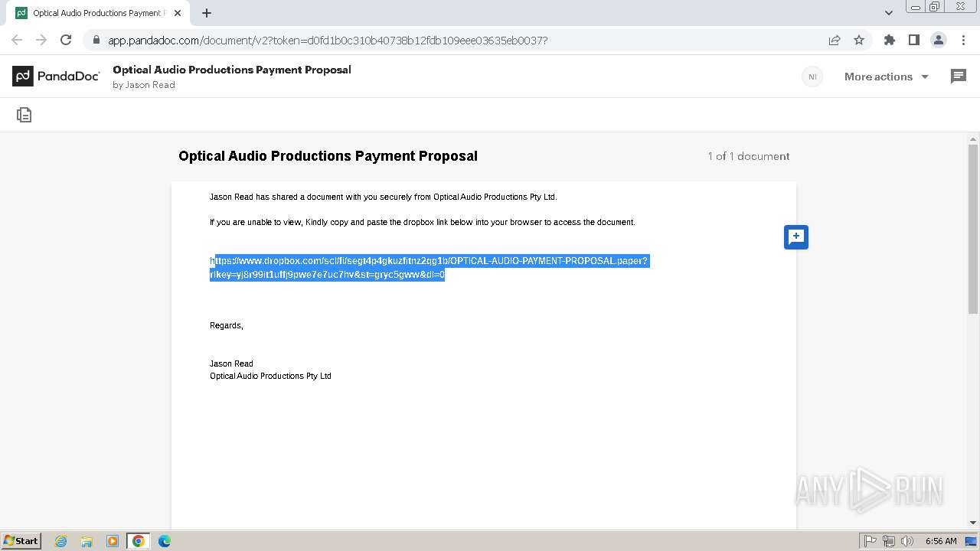Screen dimensions: 980x551
Task: Click the scrollbar down arrow
Action: 973,523
